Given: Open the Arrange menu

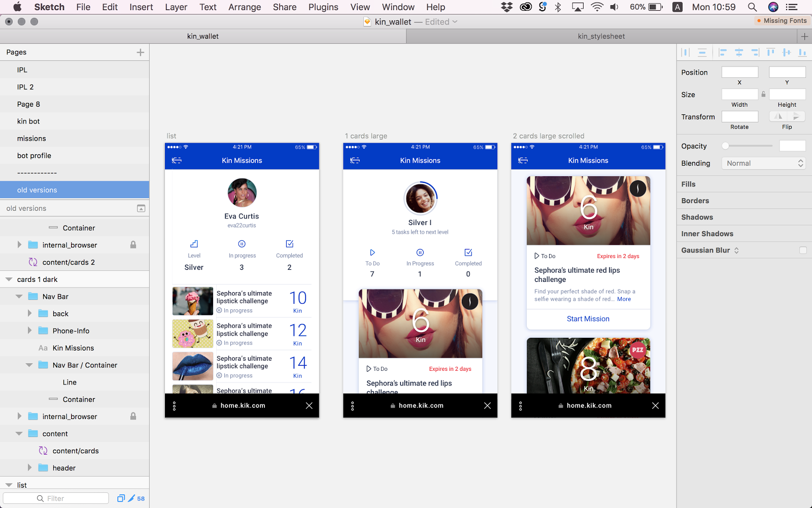Looking at the screenshot, I should pos(245,7).
